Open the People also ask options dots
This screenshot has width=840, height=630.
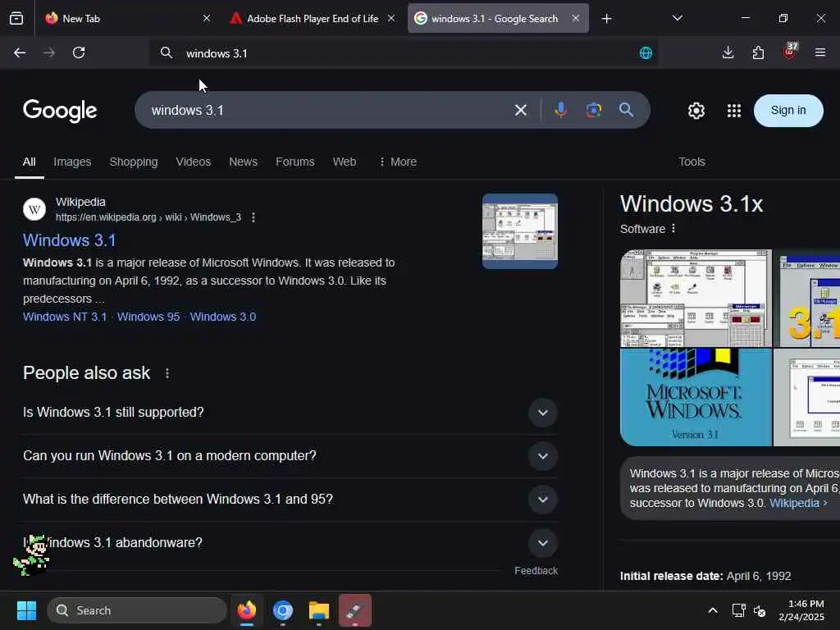pos(167,373)
